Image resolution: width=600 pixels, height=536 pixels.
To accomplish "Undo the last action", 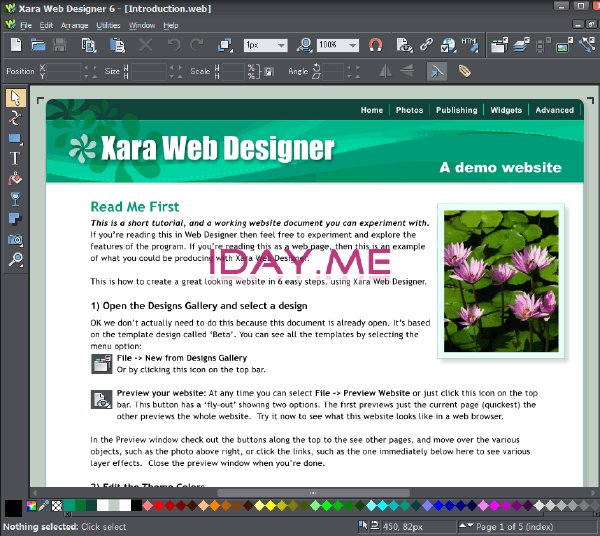I will [x=174, y=45].
